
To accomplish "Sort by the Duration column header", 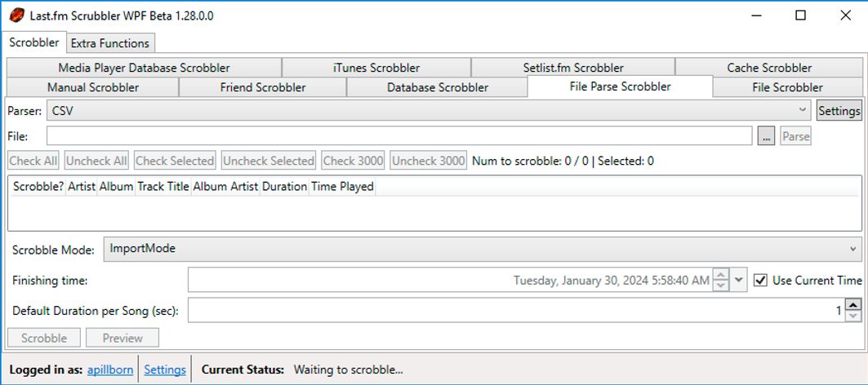I will [x=284, y=187].
